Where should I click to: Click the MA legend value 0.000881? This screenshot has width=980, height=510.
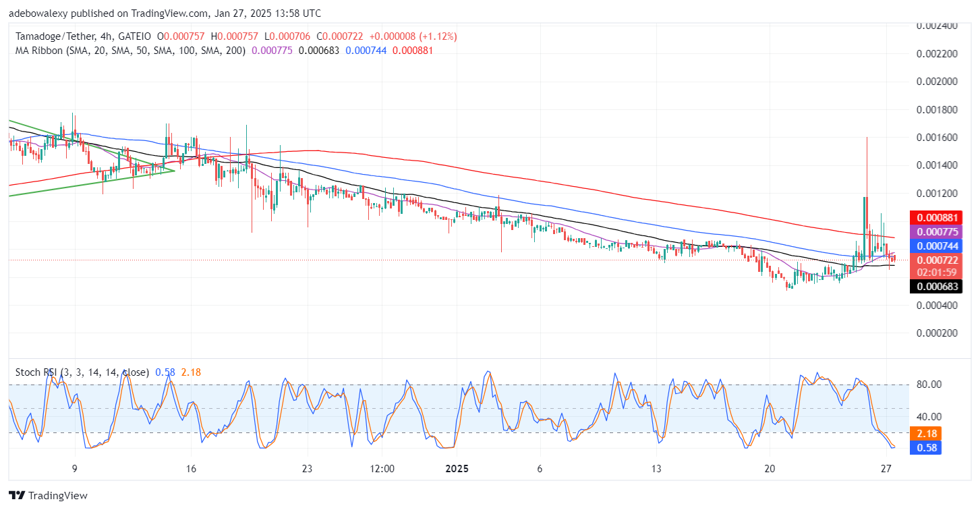coord(413,50)
